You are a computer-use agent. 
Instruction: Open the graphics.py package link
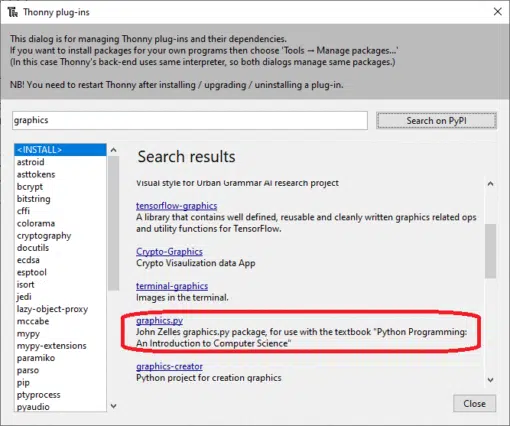click(x=159, y=321)
